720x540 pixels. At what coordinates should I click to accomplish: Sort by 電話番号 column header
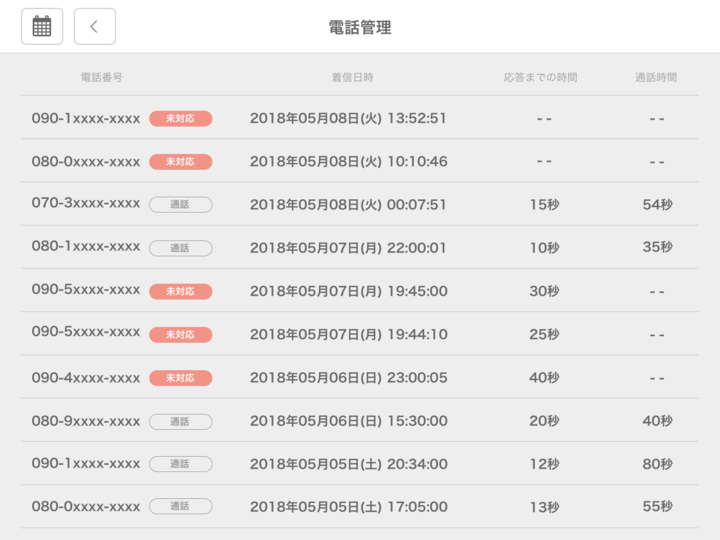tap(101, 77)
